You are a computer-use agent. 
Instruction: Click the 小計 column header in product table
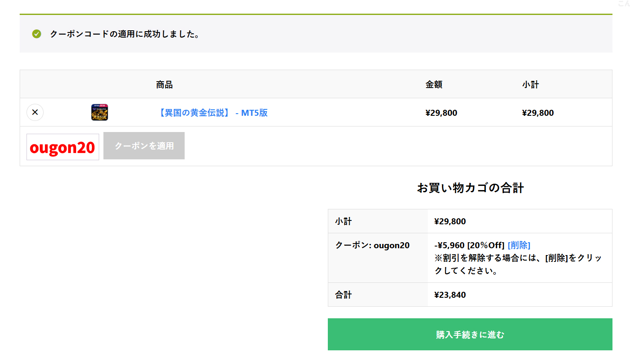coord(530,85)
